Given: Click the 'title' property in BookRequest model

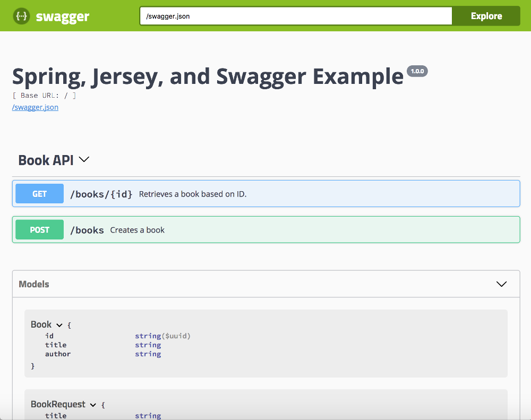Looking at the screenshot, I should [56, 416].
